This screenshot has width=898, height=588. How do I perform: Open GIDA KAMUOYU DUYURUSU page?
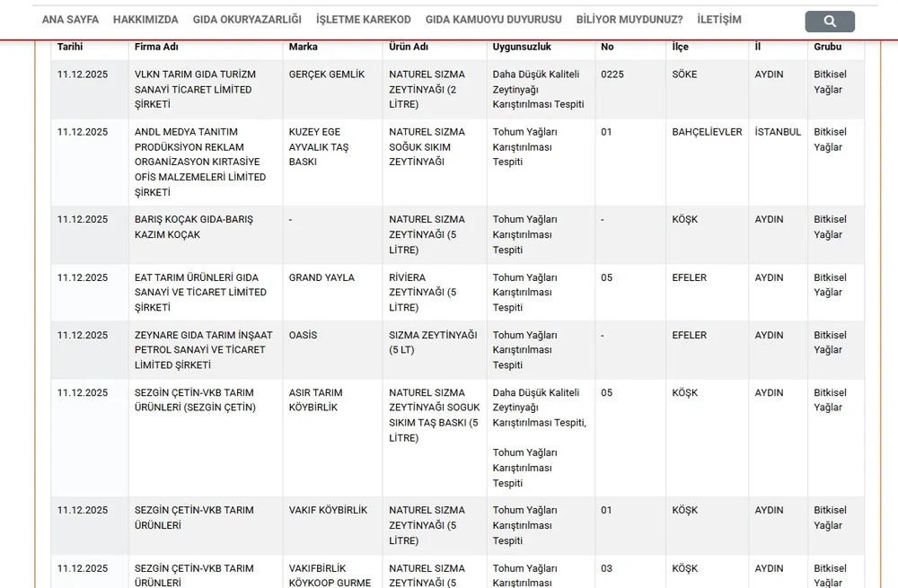(x=493, y=20)
